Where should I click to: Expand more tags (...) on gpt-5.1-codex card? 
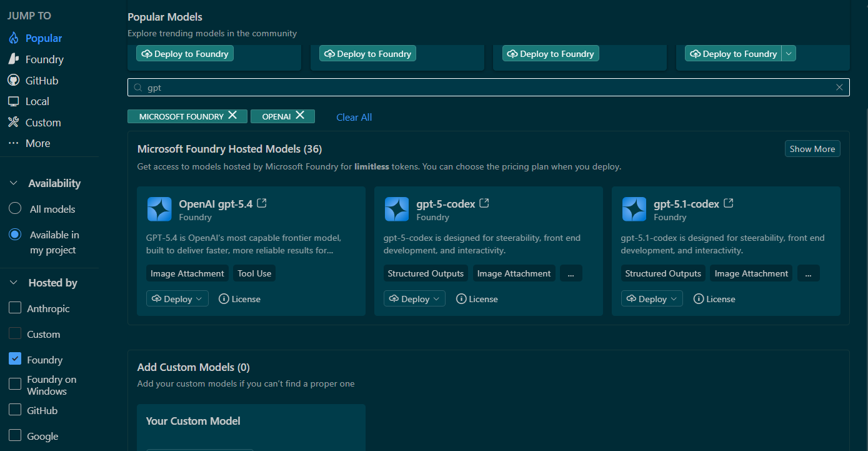[x=809, y=273]
